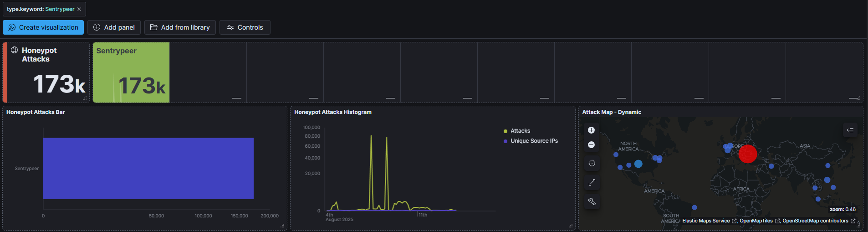The image size is (868, 232).
Task: Open the OpenMapTiles attribution link
Action: coord(760,221)
